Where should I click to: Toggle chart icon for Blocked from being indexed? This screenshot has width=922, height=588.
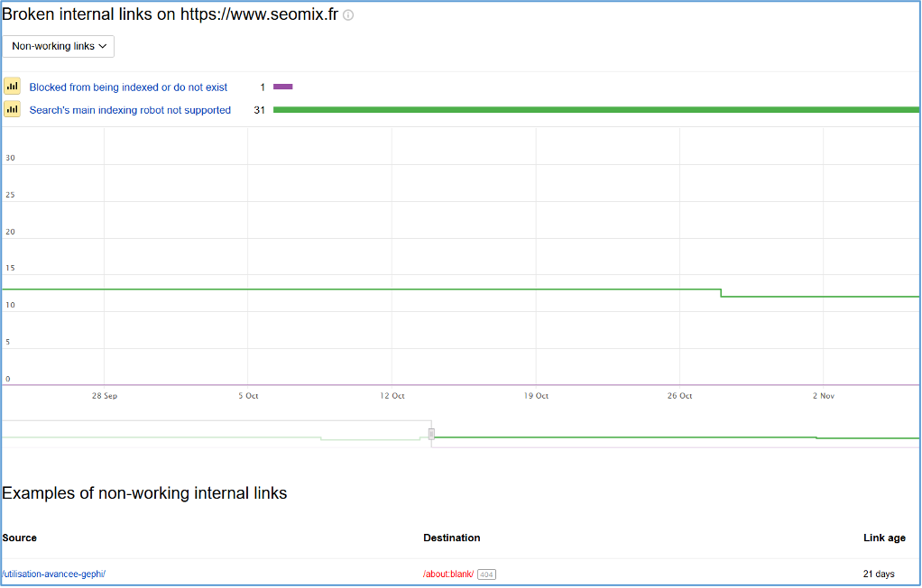(x=12, y=87)
